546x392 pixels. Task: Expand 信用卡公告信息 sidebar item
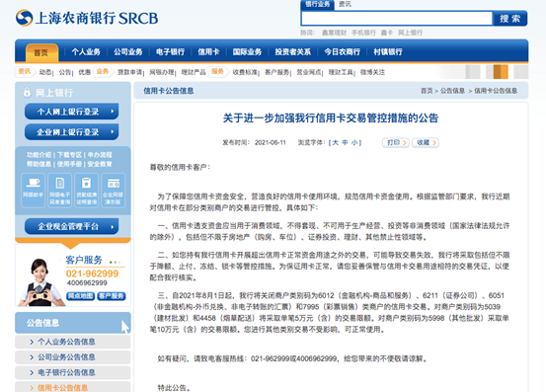72,387
